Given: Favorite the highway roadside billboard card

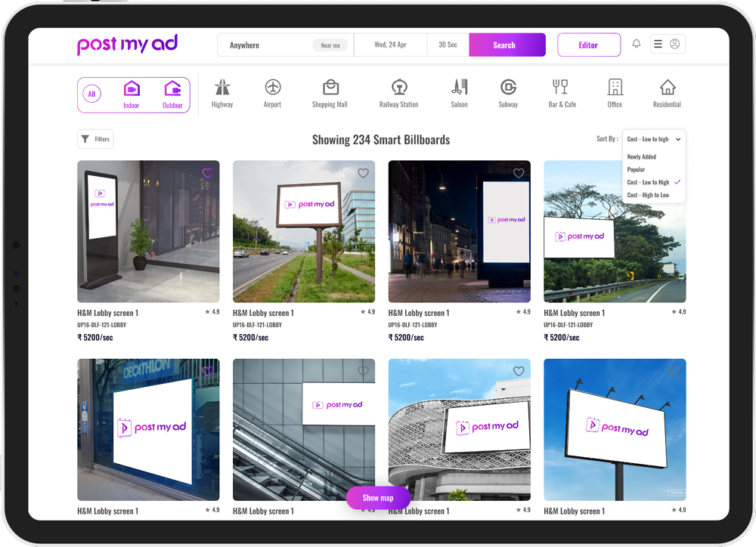Looking at the screenshot, I should [364, 173].
